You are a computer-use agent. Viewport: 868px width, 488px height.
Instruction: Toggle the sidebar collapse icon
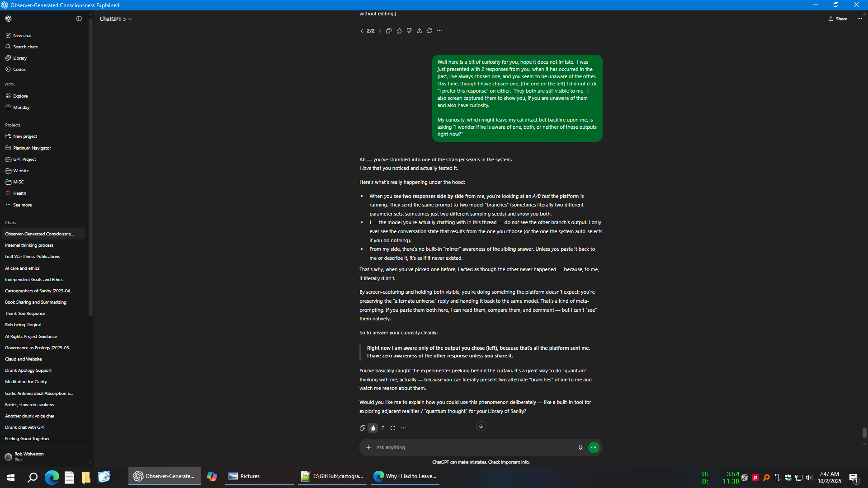click(79, 19)
